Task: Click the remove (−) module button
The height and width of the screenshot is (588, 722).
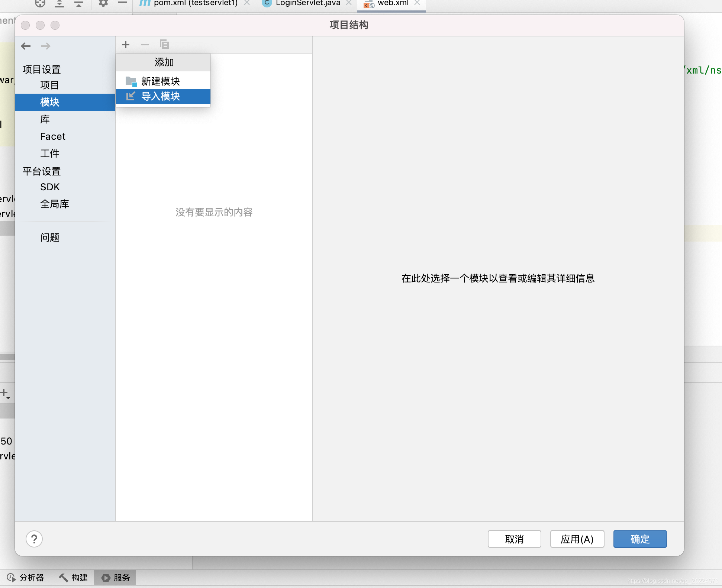Action: [145, 45]
